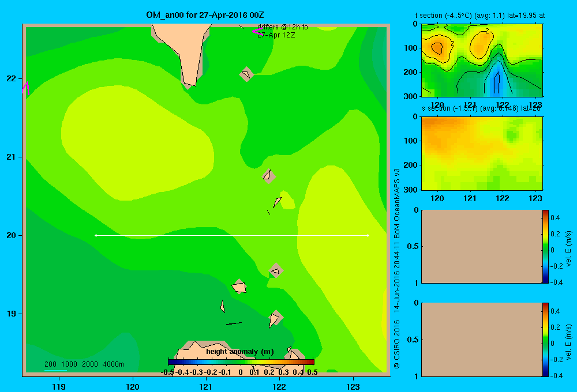Click the lower vel. E colorbar
The height and width of the screenshot is (392, 577).
point(545,340)
